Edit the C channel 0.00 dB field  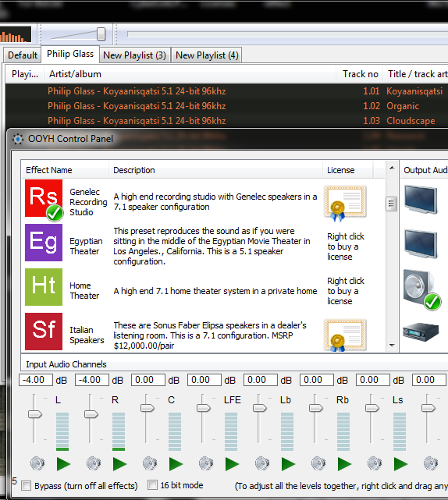(x=148, y=380)
